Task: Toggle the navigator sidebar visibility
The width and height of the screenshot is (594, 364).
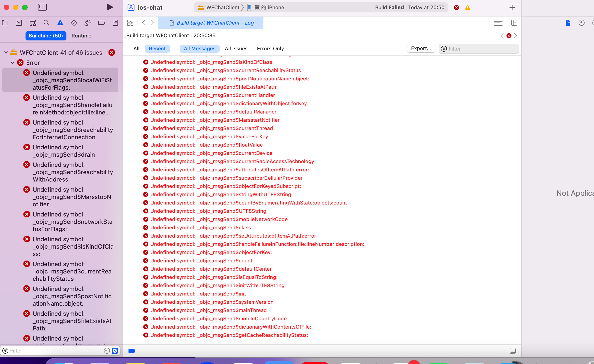Action: pos(42,7)
